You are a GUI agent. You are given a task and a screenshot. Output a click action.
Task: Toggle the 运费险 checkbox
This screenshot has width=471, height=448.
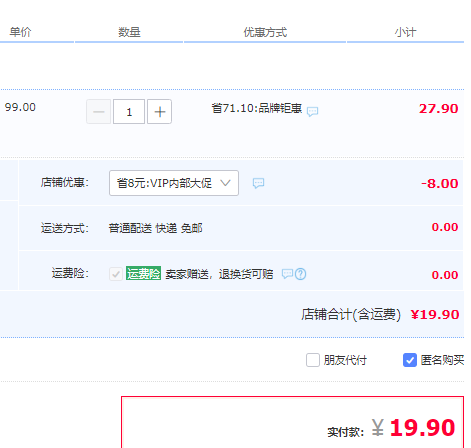pyautogui.click(x=116, y=274)
